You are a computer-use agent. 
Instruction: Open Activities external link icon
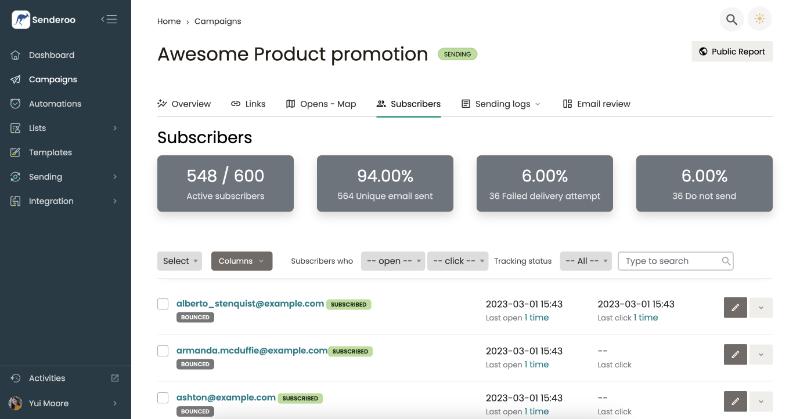point(115,378)
